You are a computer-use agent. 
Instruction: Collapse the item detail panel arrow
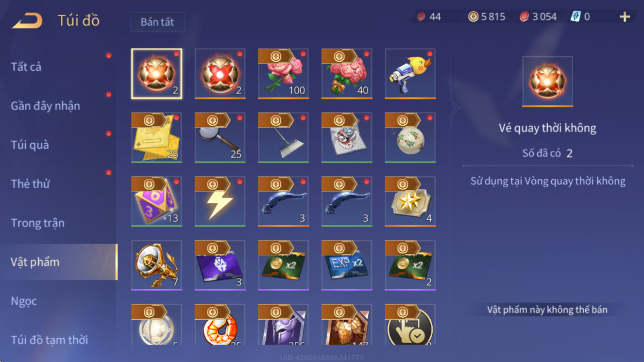(x=454, y=108)
